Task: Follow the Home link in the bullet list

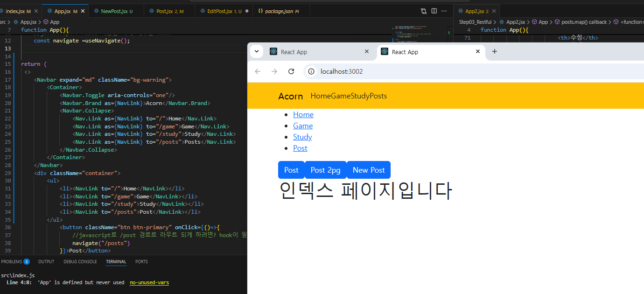Action: (303, 115)
